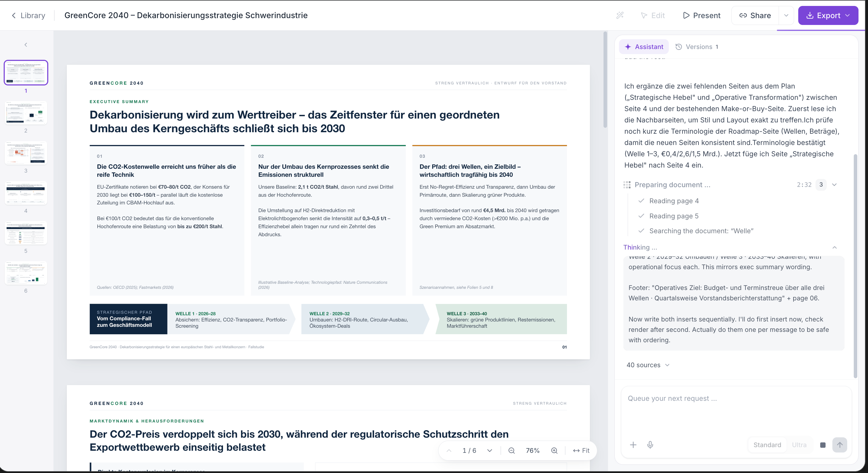This screenshot has width=868, height=473.
Task: Go back to Library
Action: click(x=28, y=15)
